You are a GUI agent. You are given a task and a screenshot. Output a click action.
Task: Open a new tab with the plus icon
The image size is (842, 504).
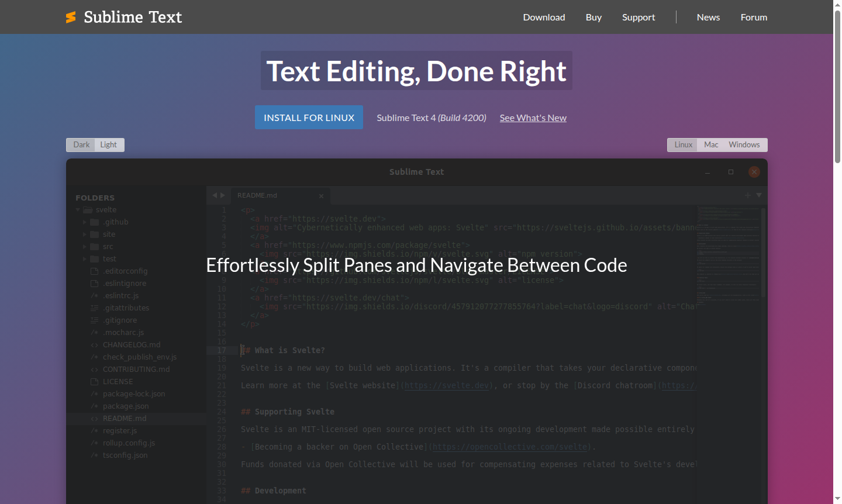click(x=747, y=195)
